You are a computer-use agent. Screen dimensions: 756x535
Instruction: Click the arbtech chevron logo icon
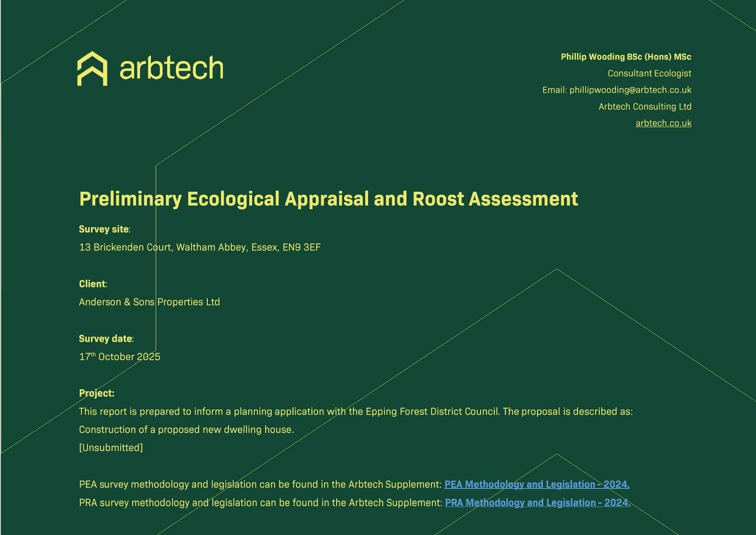point(92,69)
